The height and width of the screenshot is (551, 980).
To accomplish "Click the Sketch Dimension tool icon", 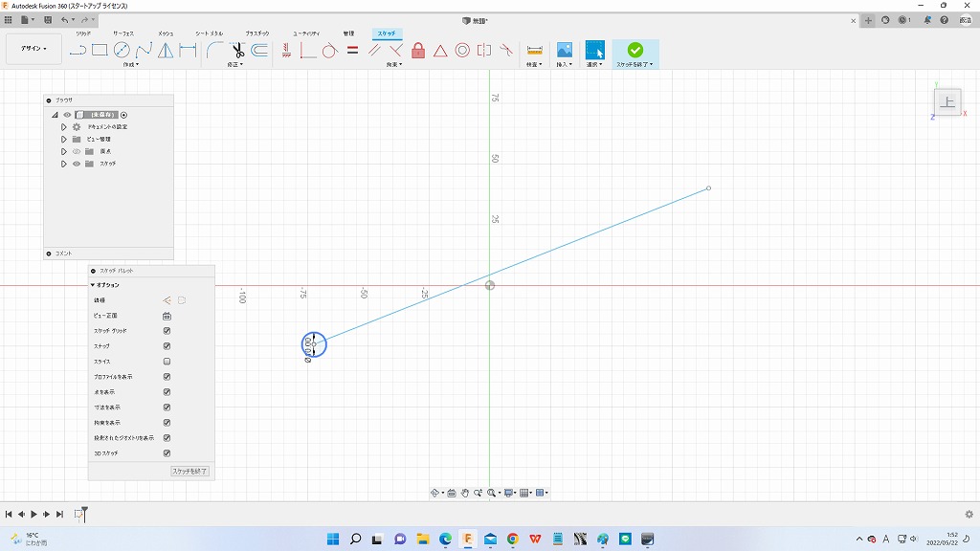I will tap(534, 50).
